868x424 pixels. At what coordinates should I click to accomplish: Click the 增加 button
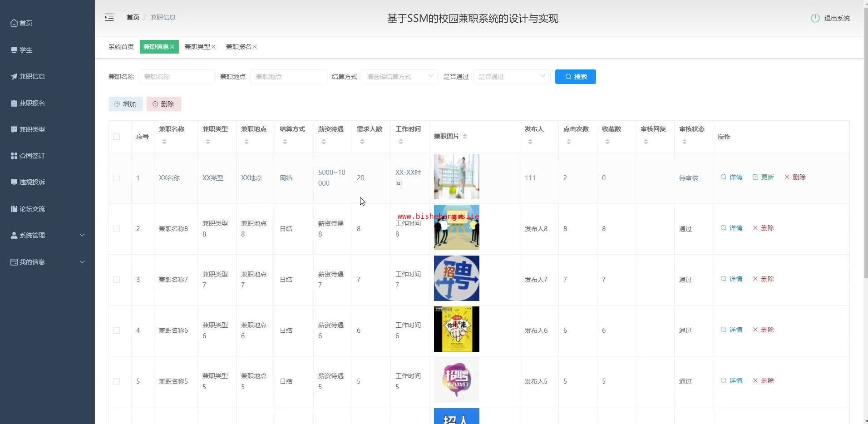click(x=125, y=104)
